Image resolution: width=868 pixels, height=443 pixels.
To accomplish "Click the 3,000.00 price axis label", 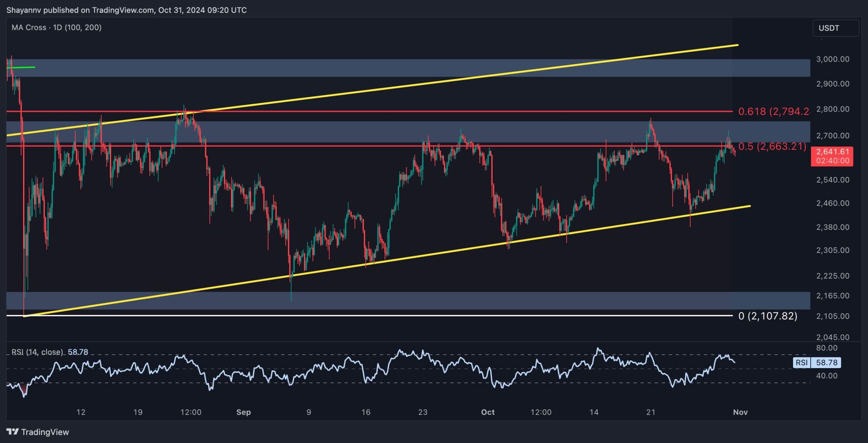I will click(x=833, y=59).
